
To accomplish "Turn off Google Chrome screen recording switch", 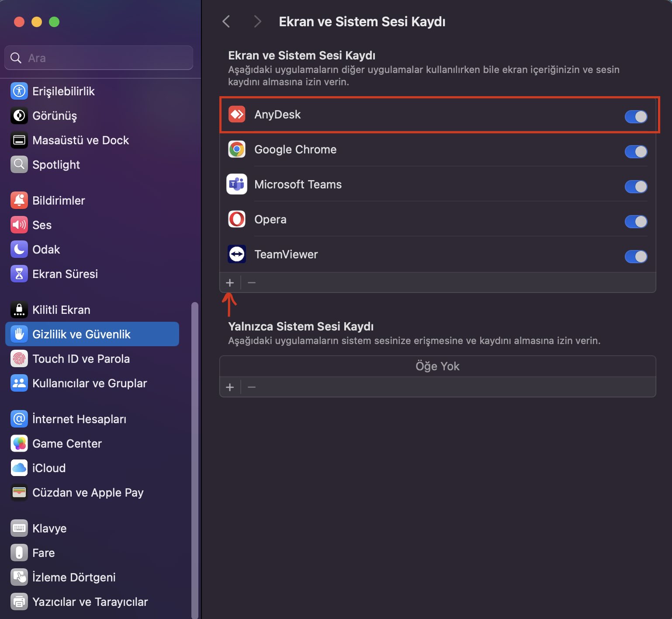I will click(x=636, y=152).
